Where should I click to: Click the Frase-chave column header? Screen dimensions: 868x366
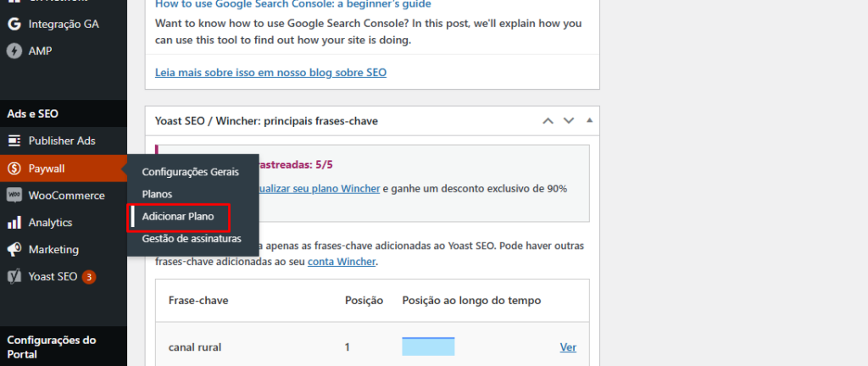click(x=198, y=300)
